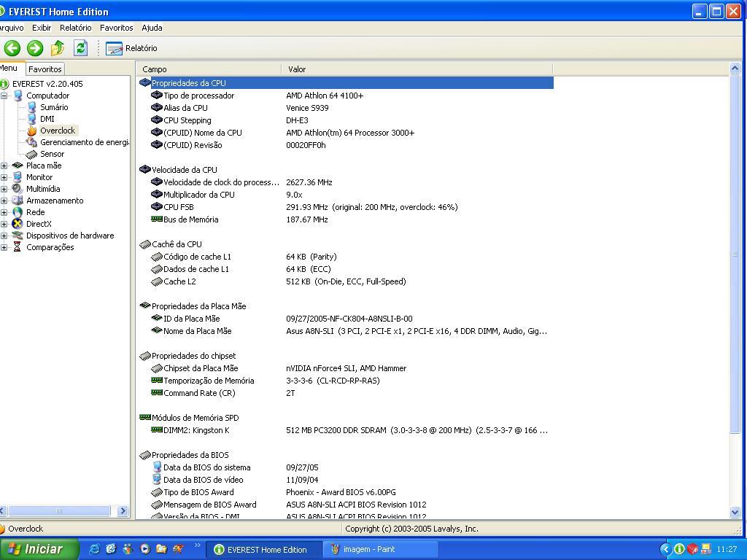This screenshot has width=747, height=560.
Task: Open the Exibir menu
Action: click(x=42, y=28)
